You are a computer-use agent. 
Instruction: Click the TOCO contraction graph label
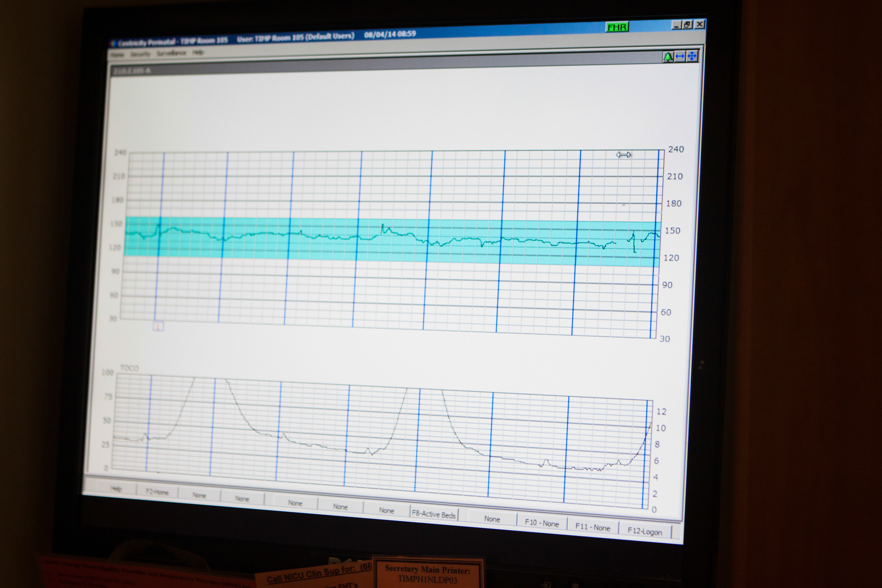(129, 368)
